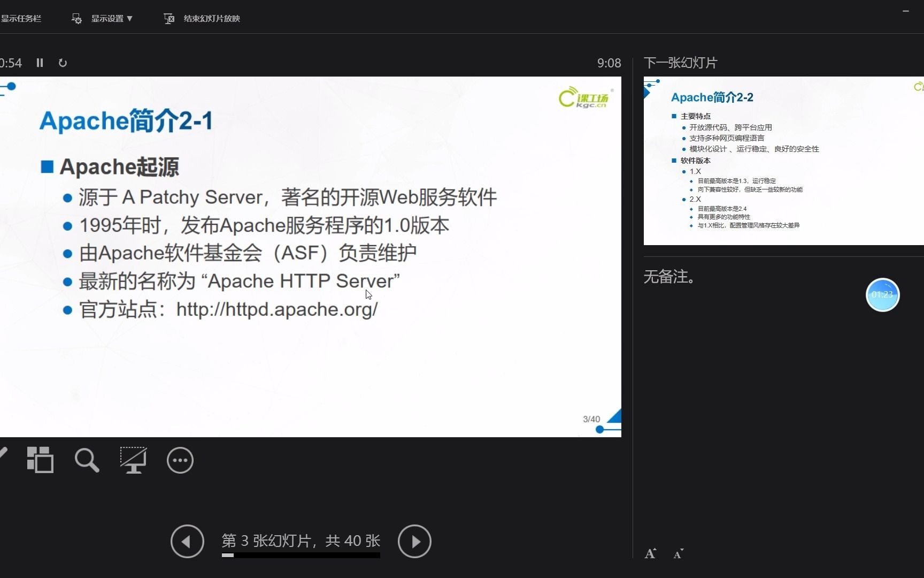Open more slide show options
The height and width of the screenshot is (578, 924).
[180, 460]
